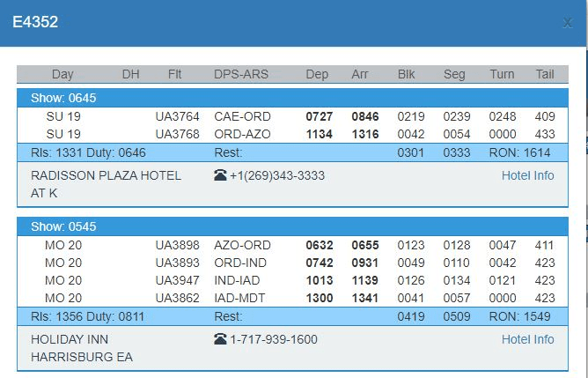Click the Show: 0645 section header

coord(63,98)
